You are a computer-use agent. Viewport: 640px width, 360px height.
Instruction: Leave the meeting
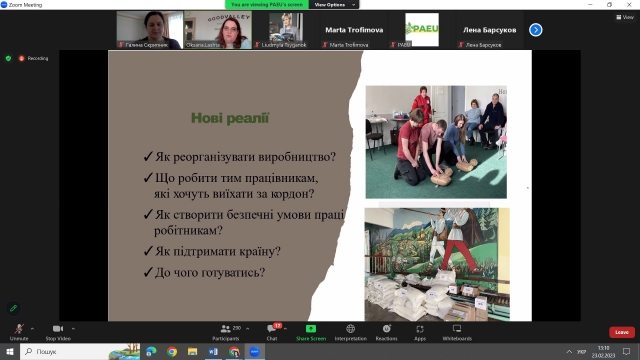622,332
